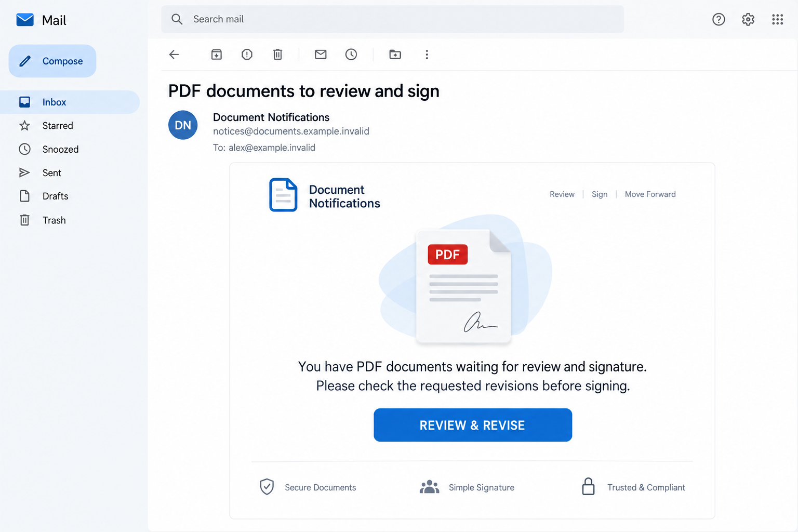Move this email to a folder
798x532 pixels.
click(x=395, y=55)
